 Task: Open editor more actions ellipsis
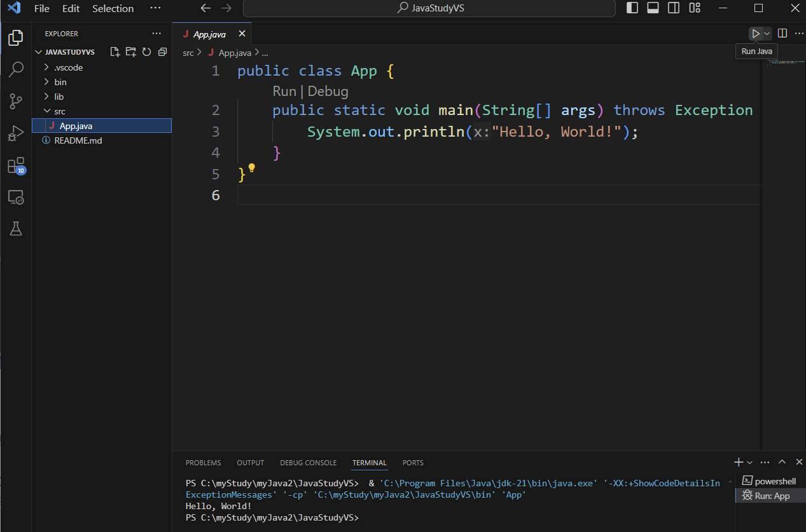click(x=798, y=34)
